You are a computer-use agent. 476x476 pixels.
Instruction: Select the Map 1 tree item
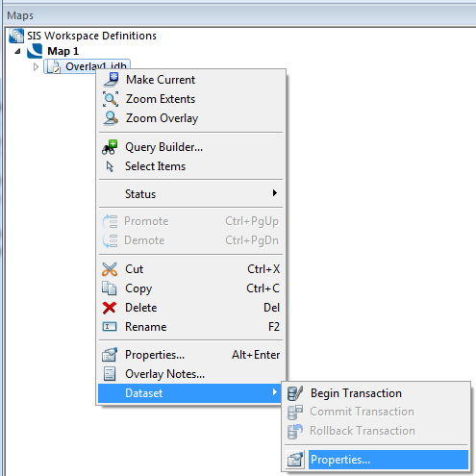(63, 51)
